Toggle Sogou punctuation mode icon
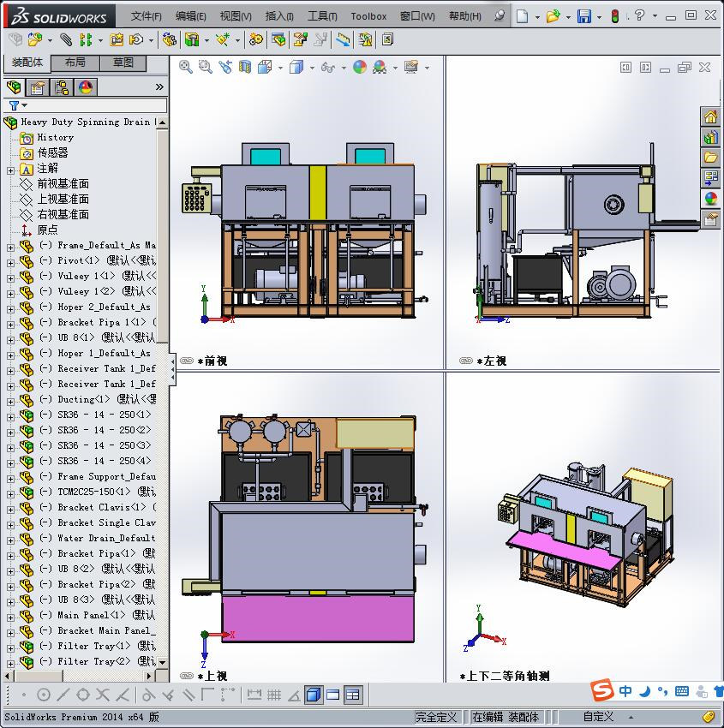 (662, 692)
